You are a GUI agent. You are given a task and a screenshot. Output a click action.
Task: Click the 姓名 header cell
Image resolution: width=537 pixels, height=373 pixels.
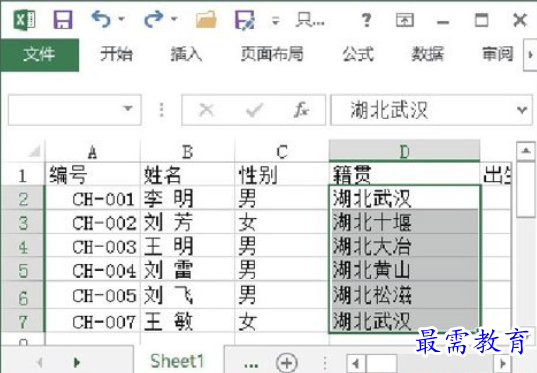pos(187,175)
